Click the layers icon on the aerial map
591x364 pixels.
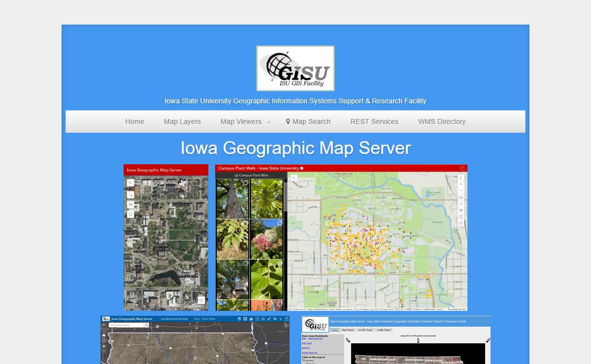tap(131, 204)
